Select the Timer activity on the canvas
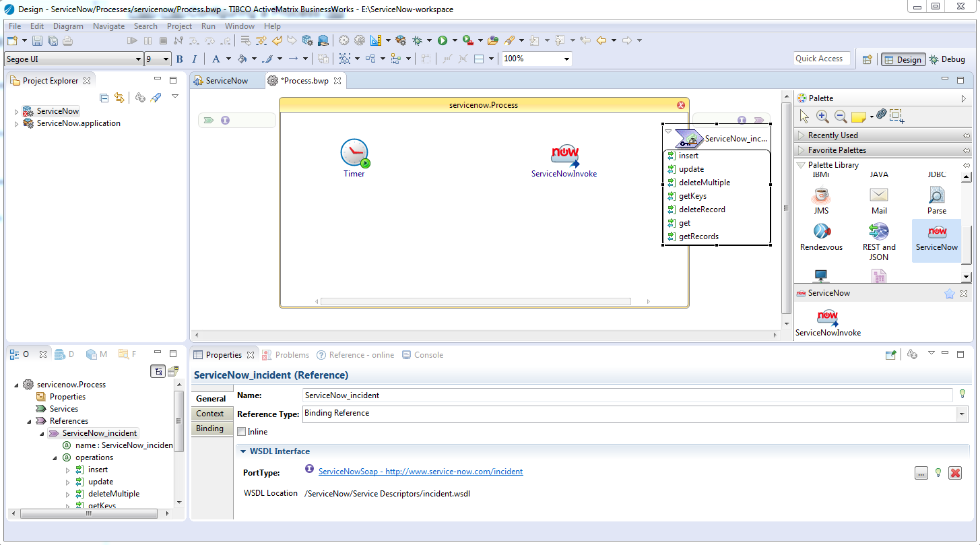 (x=354, y=158)
